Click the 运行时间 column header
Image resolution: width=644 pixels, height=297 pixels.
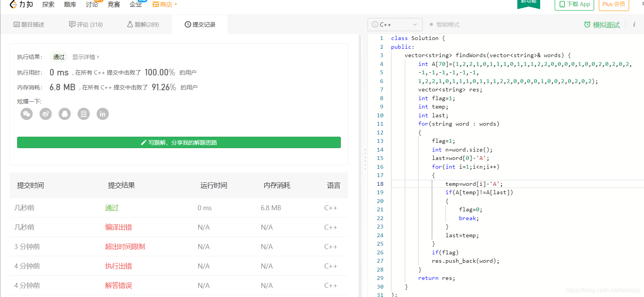click(214, 185)
